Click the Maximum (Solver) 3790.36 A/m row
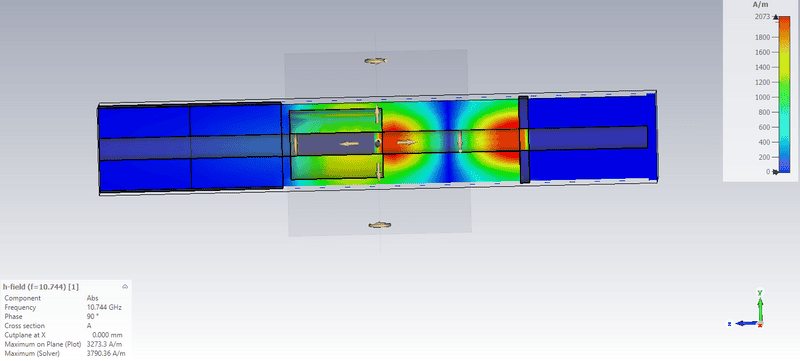 pyautogui.click(x=65, y=353)
